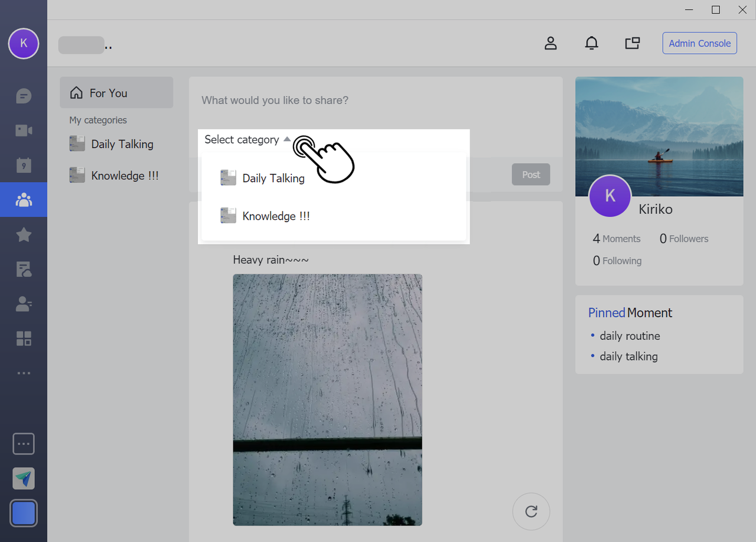Open the video meeting sidebar icon

point(24,130)
